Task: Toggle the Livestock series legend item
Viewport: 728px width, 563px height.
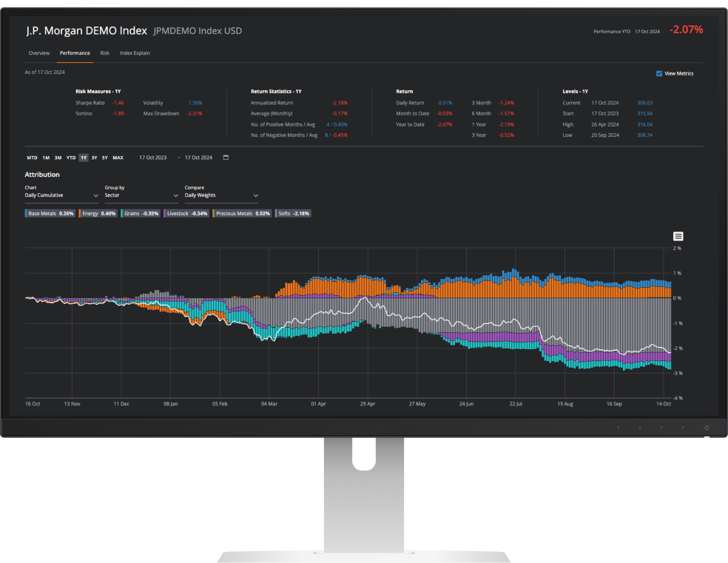Action: (186, 213)
